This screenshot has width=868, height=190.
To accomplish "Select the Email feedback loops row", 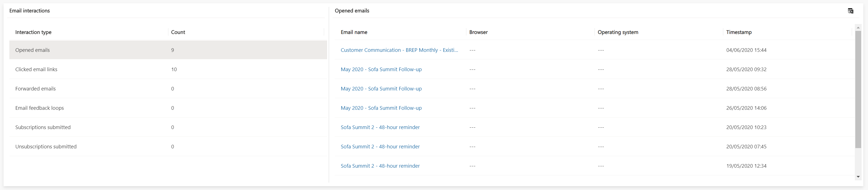I will (x=168, y=108).
